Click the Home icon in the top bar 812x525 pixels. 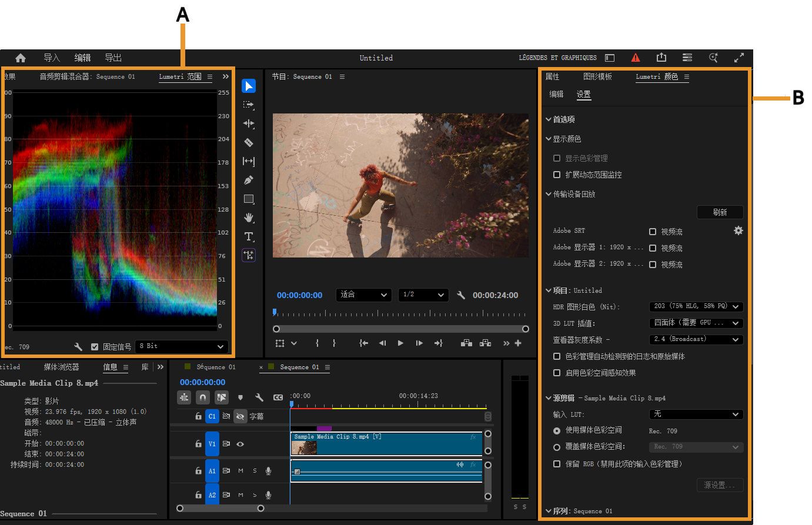pyautogui.click(x=21, y=58)
